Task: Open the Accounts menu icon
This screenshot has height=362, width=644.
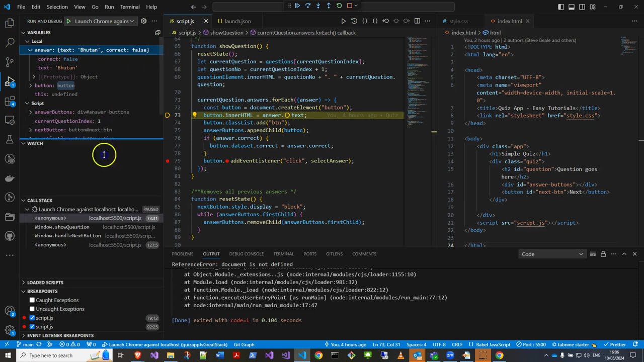Action: [10, 311]
